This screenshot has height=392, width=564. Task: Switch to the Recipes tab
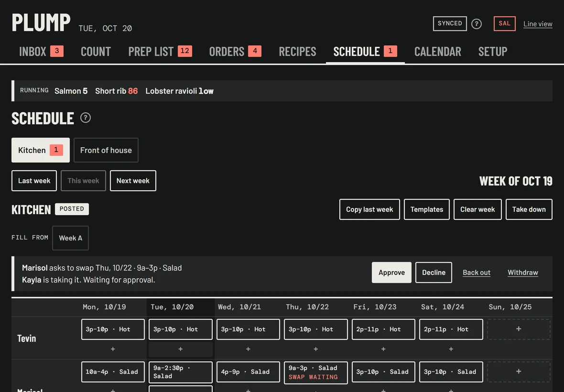click(x=297, y=52)
